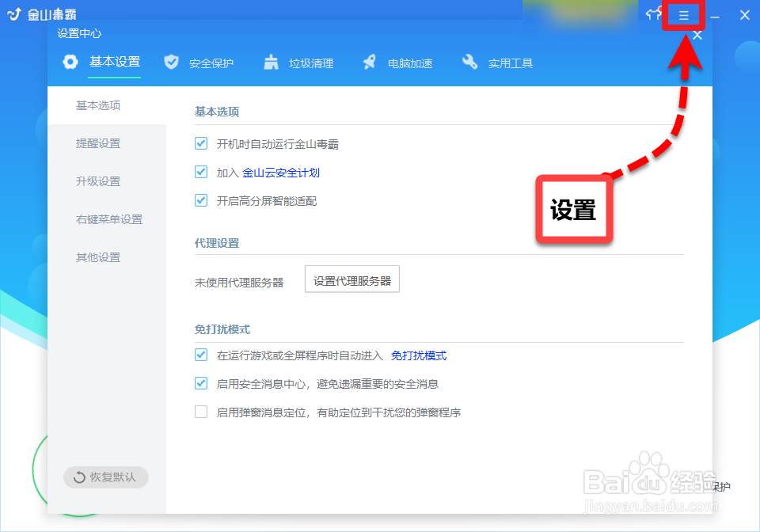Select 基本选项 in the sidebar
Image resolution: width=760 pixels, height=532 pixels.
point(107,105)
